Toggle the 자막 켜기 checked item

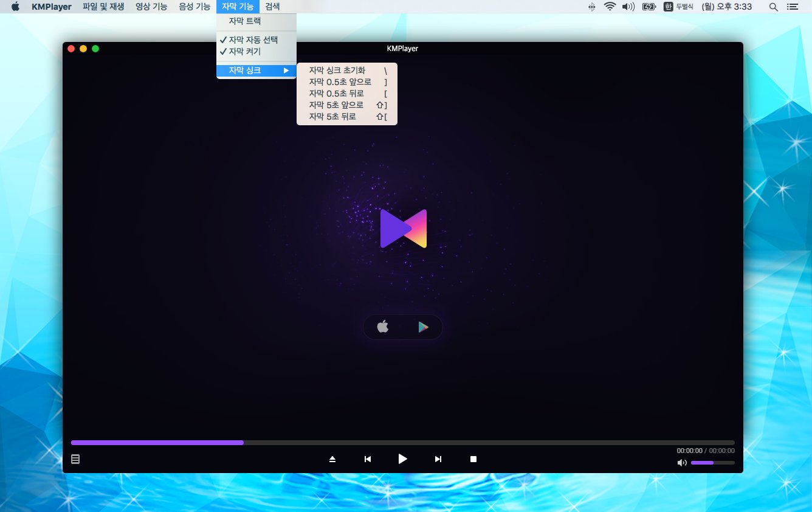244,52
